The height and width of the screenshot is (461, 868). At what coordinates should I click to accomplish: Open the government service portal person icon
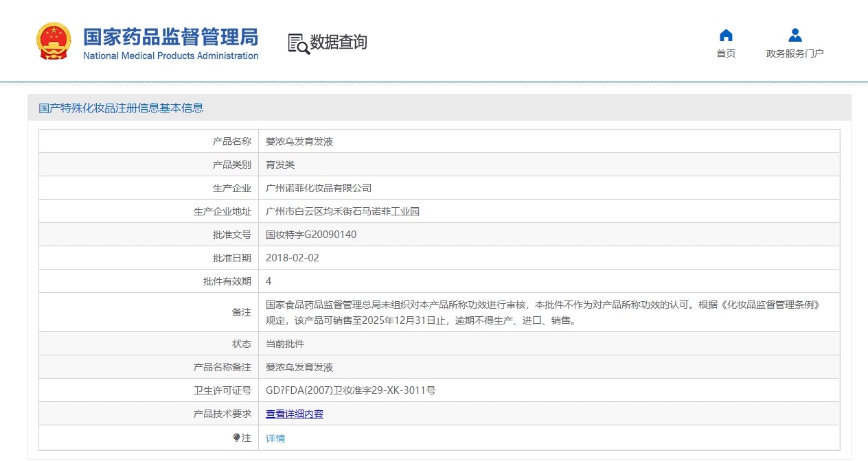click(795, 35)
